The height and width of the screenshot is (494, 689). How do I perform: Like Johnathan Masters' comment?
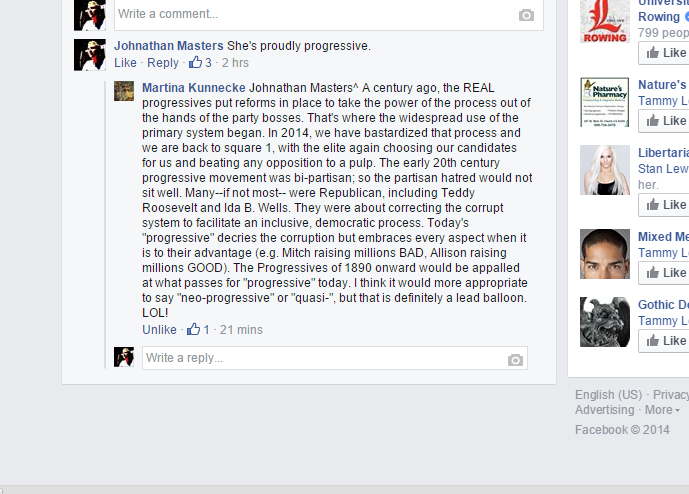pos(125,63)
